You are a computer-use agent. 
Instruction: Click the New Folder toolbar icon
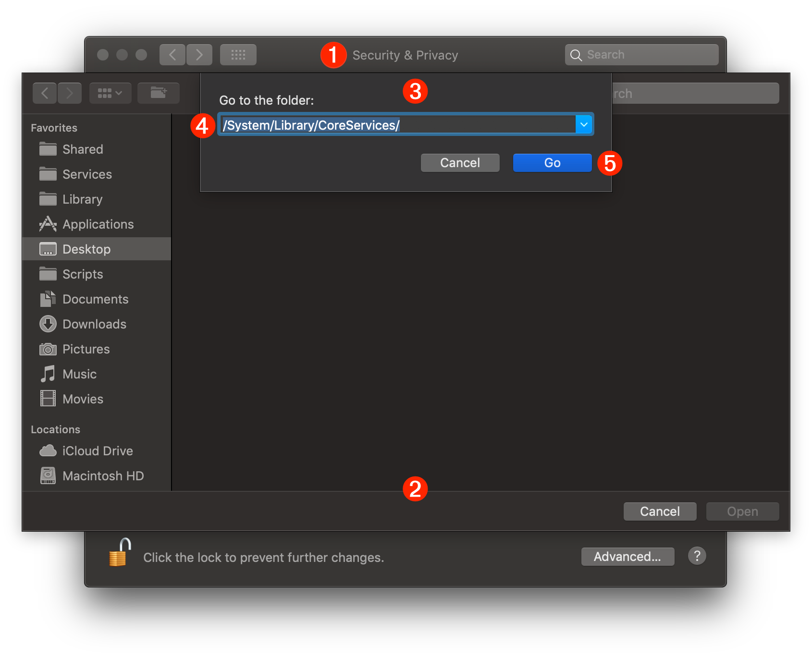point(159,93)
